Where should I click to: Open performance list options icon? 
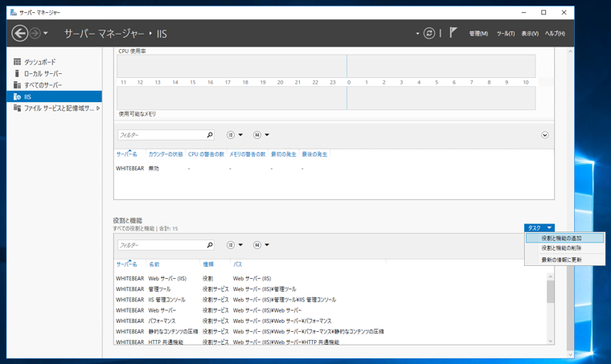pyautogui.click(x=231, y=135)
